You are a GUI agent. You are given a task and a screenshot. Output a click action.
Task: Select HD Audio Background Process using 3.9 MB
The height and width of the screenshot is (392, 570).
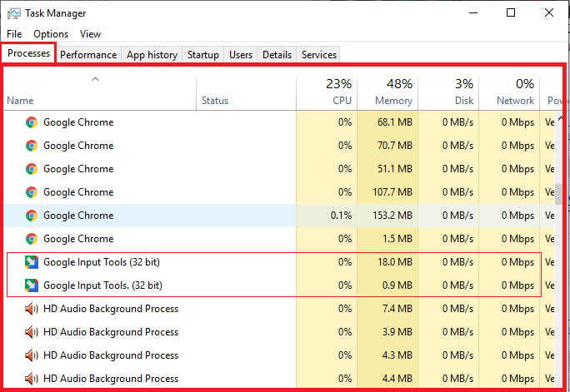click(279, 332)
